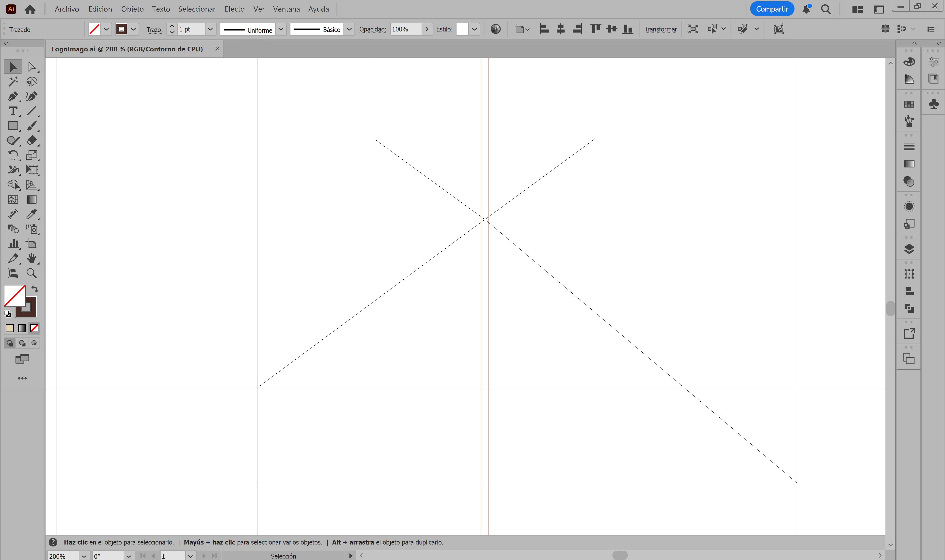Image resolution: width=945 pixels, height=560 pixels.
Task: Switch to Draw Behind mode
Action: (22, 343)
